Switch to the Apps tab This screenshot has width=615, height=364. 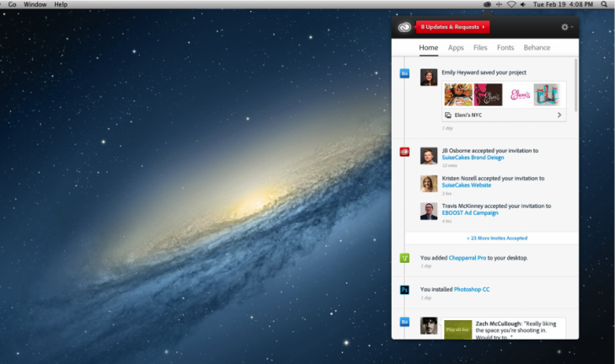coord(456,47)
